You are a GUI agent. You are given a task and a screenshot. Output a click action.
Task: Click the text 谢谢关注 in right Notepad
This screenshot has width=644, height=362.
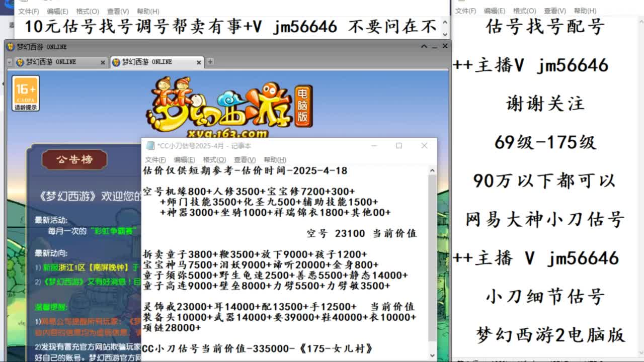pyautogui.click(x=545, y=104)
